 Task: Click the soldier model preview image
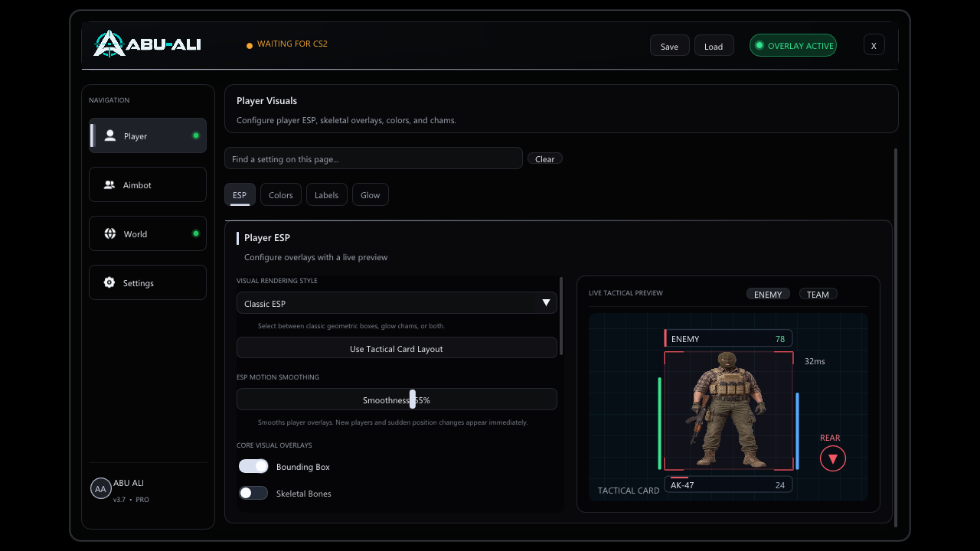pyautogui.click(x=729, y=409)
